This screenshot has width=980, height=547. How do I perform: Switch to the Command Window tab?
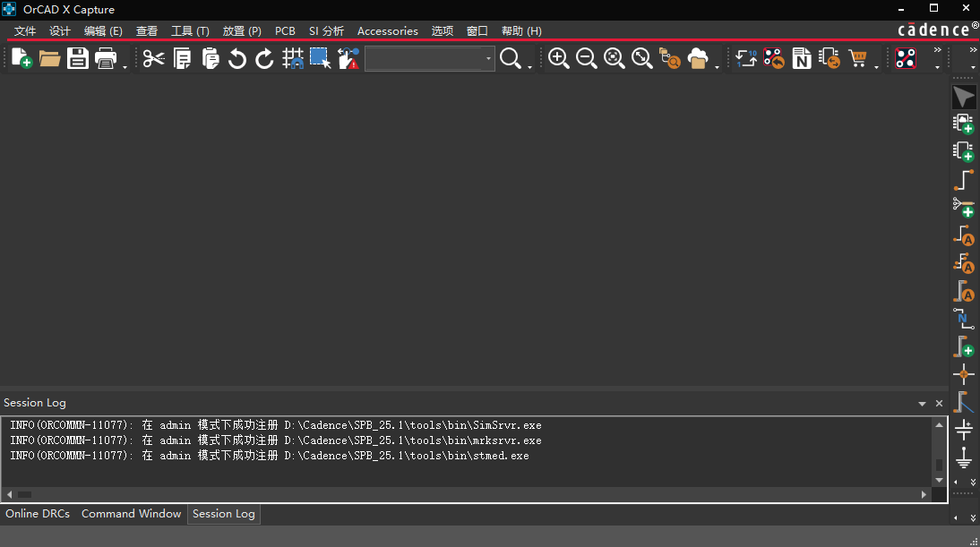(131, 514)
